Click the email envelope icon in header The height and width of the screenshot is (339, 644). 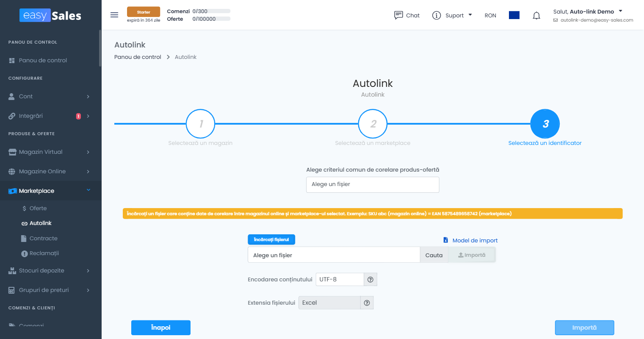point(556,20)
